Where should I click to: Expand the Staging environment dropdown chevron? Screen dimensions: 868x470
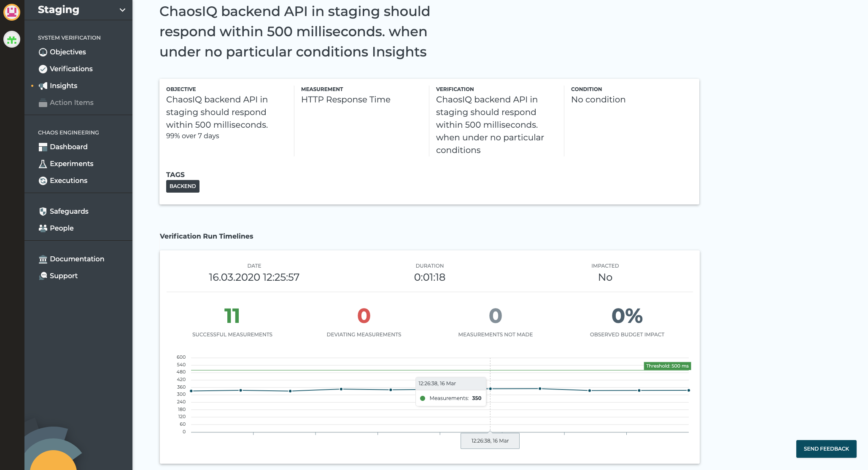[122, 10]
